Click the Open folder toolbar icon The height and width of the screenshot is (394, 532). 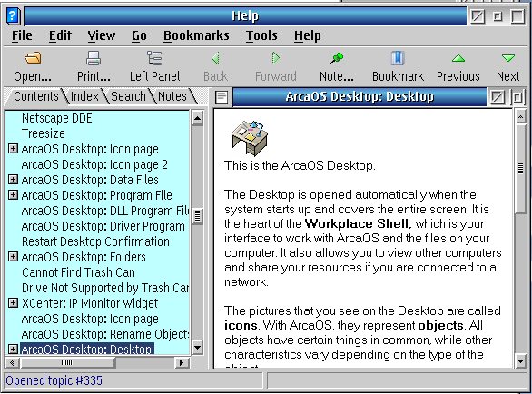click(33, 58)
